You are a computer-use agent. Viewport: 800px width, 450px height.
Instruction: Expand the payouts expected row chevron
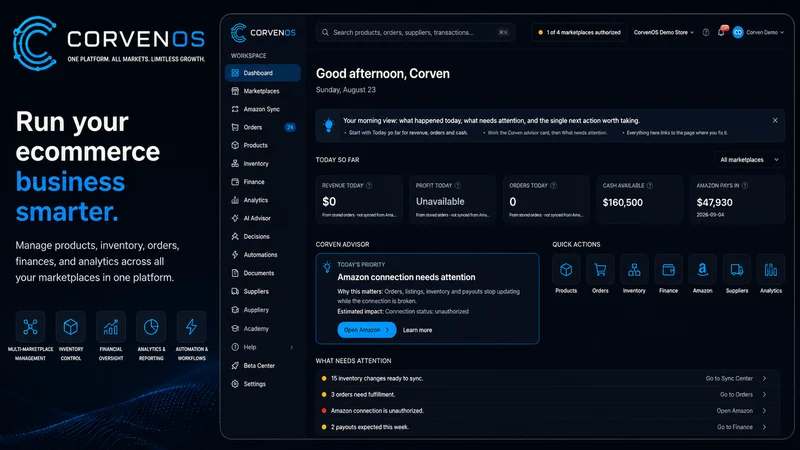pos(764,427)
